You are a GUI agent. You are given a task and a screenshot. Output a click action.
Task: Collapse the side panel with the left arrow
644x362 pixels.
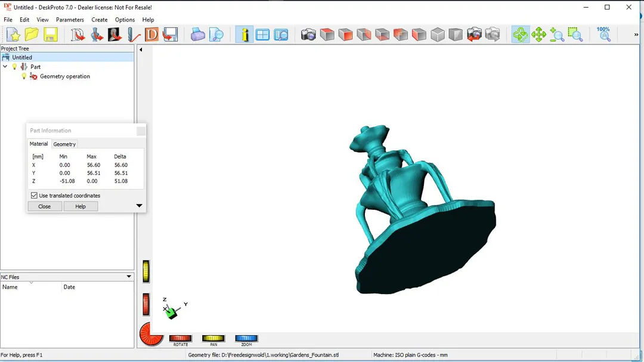pos(141,49)
